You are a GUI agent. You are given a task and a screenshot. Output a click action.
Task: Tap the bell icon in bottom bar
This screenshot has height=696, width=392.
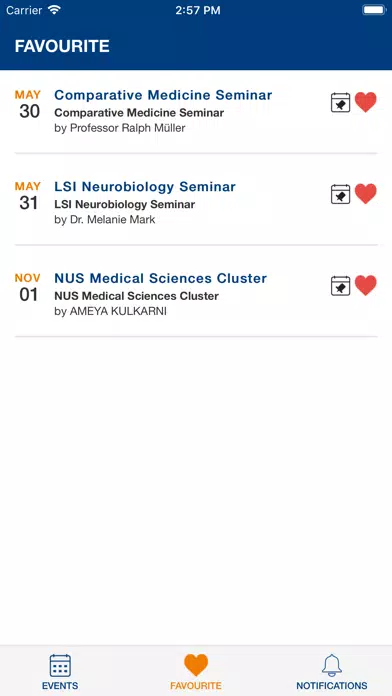(x=332, y=665)
